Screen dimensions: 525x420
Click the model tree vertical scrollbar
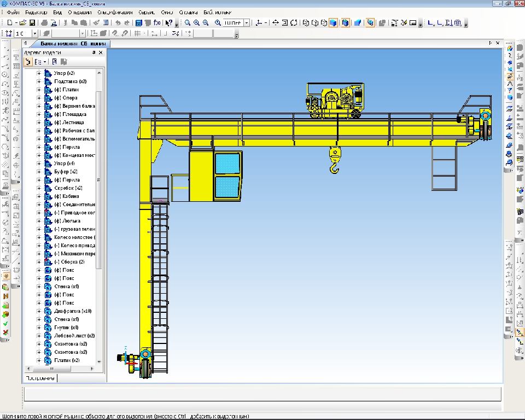99,180
